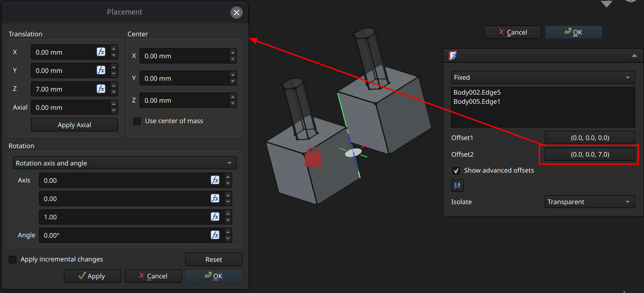
Task: Increase Translation Z value stepper
Action: [114, 86]
